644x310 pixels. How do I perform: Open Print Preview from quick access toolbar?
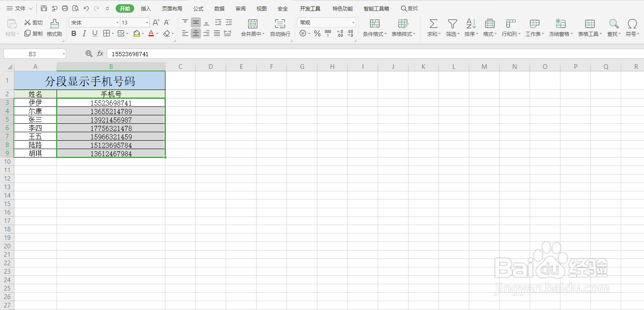pyautogui.click(x=76, y=8)
